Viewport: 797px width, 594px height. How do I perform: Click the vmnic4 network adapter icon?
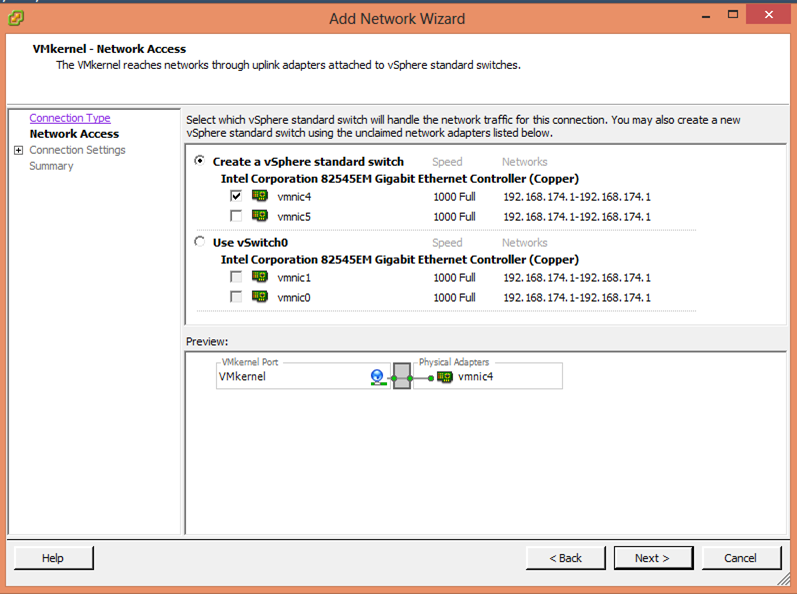[x=260, y=196]
